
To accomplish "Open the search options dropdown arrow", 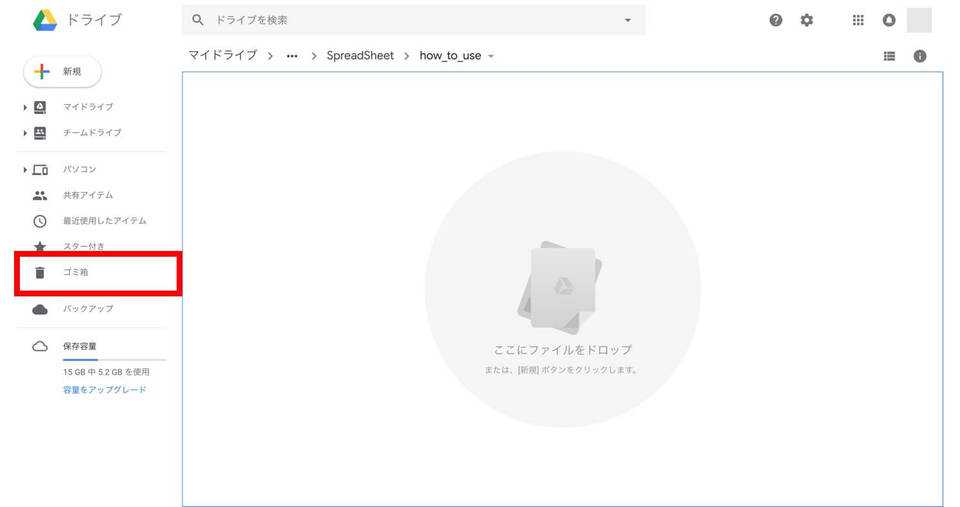I will pos(627,20).
